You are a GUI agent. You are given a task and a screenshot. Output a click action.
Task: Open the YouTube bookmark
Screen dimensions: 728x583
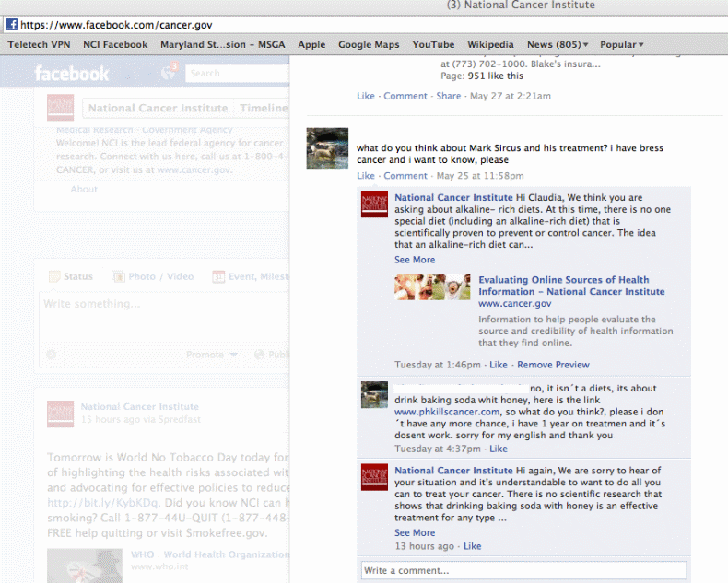click(433, 44)
